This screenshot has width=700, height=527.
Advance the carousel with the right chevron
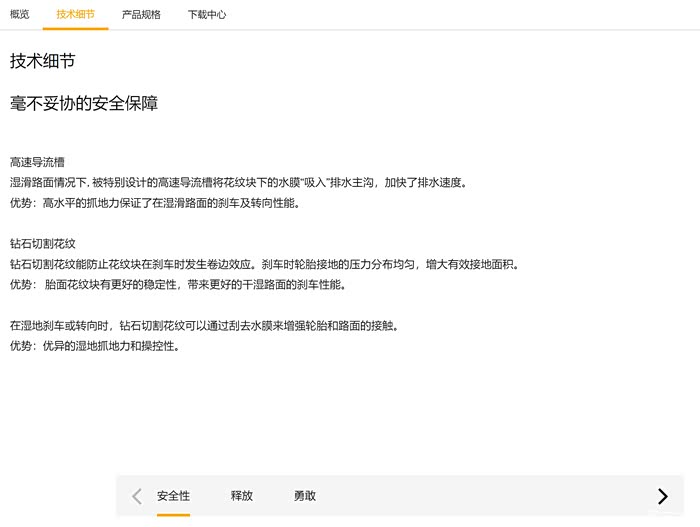click(x=662, y=496)
